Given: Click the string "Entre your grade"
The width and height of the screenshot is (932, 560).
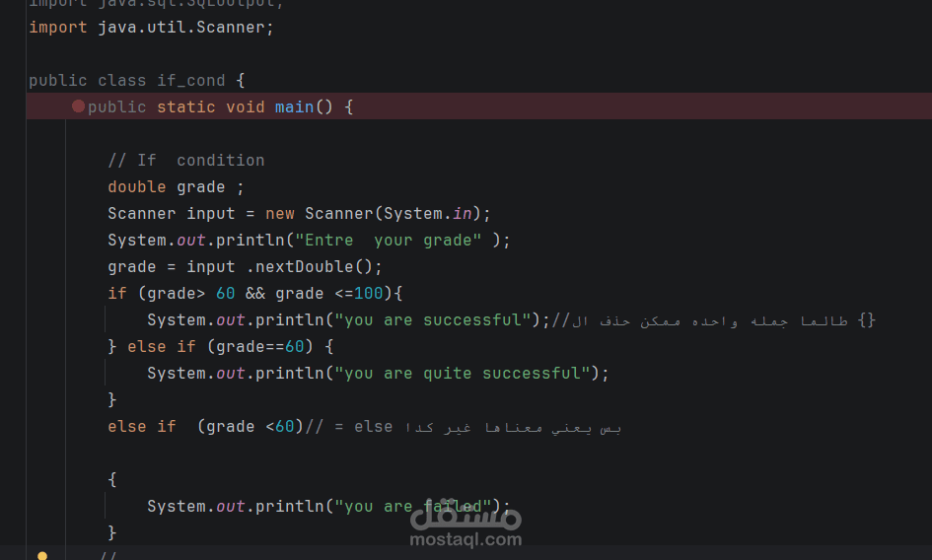Looking at the screenshot, I should tap(389, 241).
